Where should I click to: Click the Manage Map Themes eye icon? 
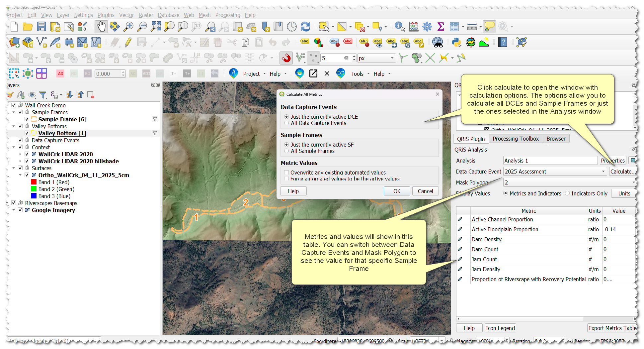click(x=32, y=95)
